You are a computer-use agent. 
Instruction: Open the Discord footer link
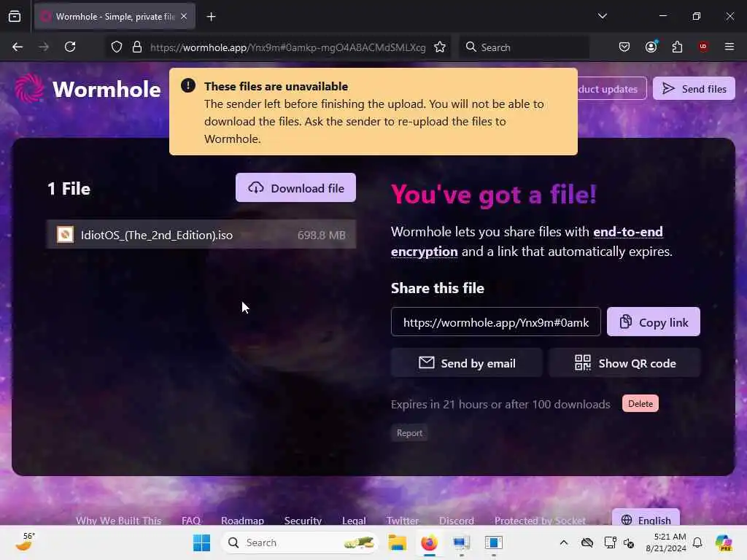point(457,520)
